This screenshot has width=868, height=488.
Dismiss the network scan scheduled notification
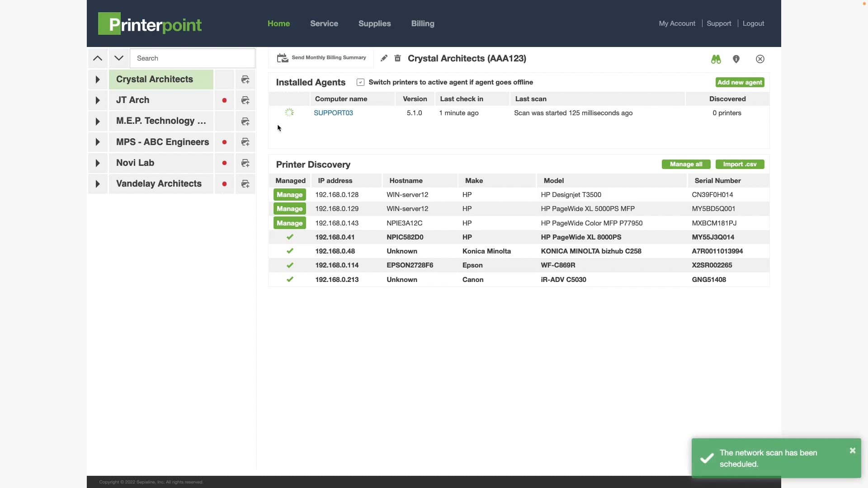point(852,450)
